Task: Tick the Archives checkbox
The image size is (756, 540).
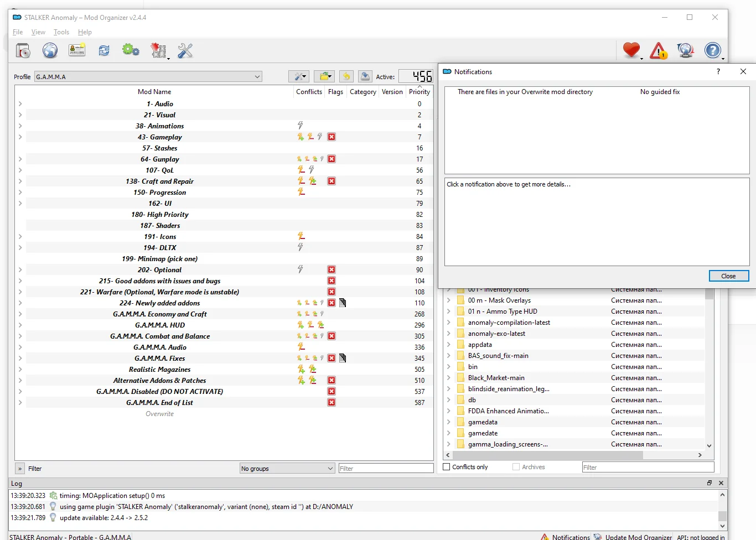Action: coord(516,467)
